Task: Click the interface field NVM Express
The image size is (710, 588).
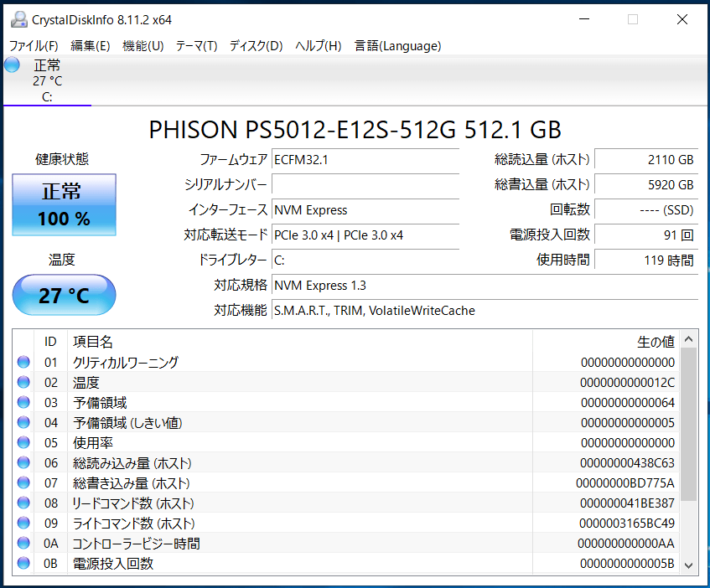Action: (x=365, y=210)
